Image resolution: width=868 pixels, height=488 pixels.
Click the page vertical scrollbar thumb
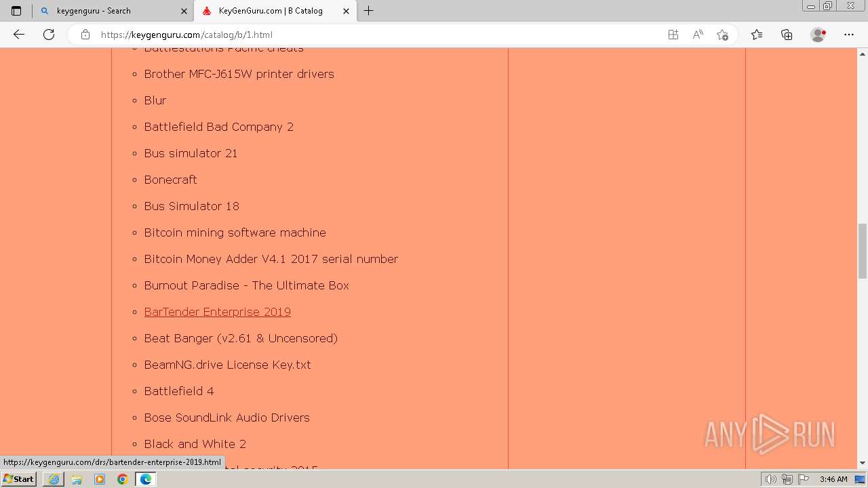click(x=863, y=251)
